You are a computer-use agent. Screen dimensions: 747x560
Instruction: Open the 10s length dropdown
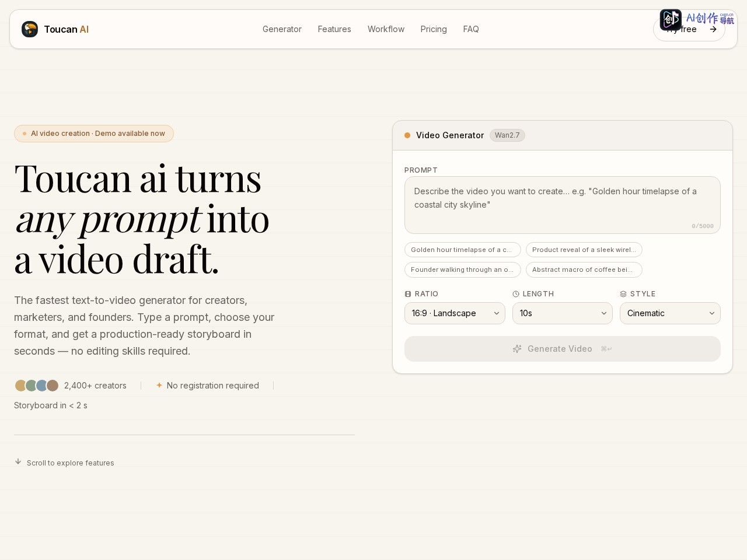pos(563,313)
